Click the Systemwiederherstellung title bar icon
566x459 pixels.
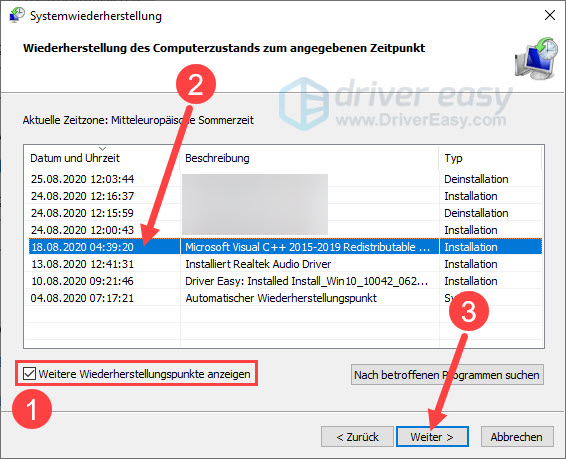tap(17, 15)
